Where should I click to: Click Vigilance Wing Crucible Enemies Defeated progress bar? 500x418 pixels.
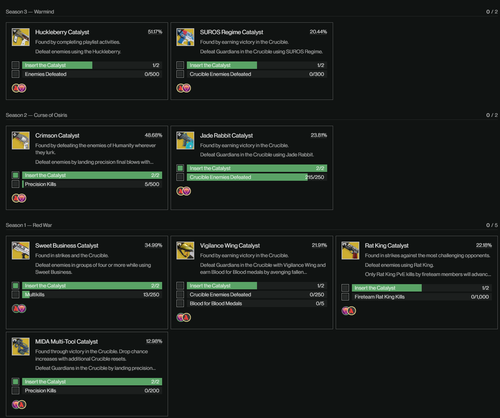(257, 294)
